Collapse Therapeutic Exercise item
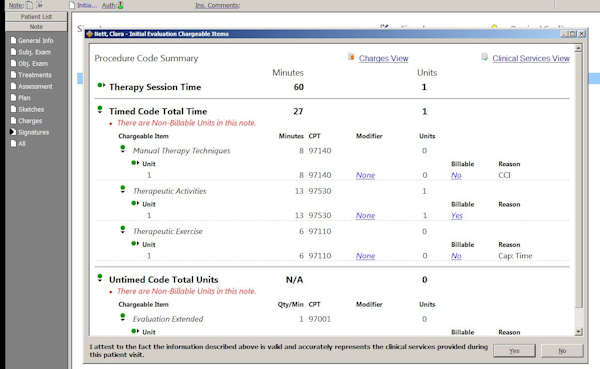600x369 pixels. tap(122, 229)
